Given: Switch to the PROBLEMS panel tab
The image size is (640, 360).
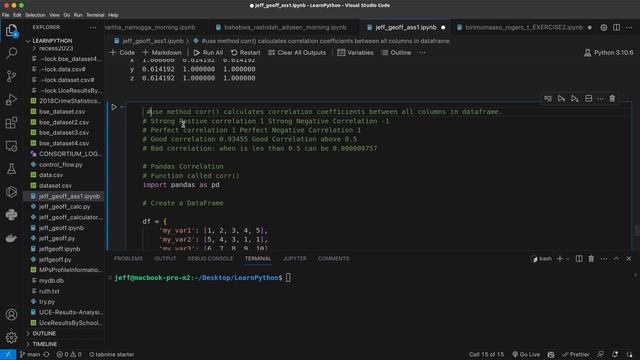Looking at the screenshot, I should (128, 259).
